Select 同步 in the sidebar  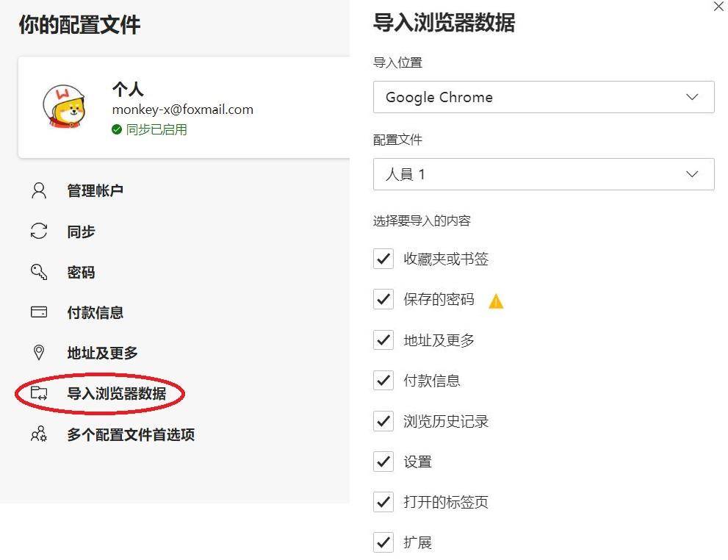tap(81, 231)
